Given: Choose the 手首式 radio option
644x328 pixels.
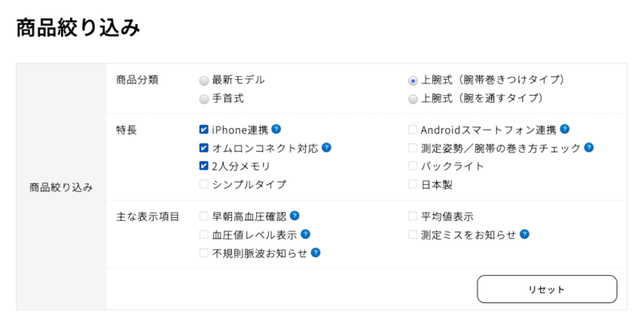Looking at the screenshot, I should 204,98.
